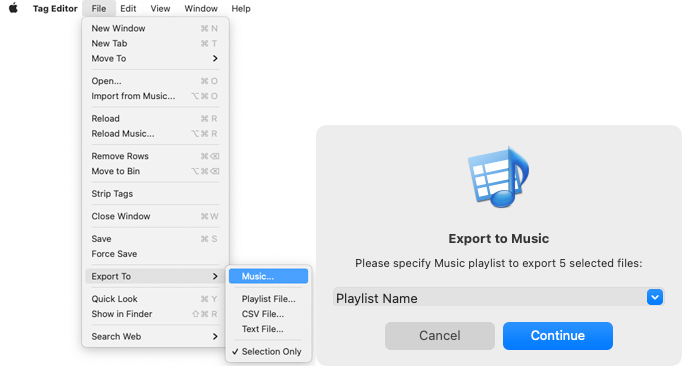Choose Playlist File... export option
This screenshot has height=370, width=687.
click(268, 299)
